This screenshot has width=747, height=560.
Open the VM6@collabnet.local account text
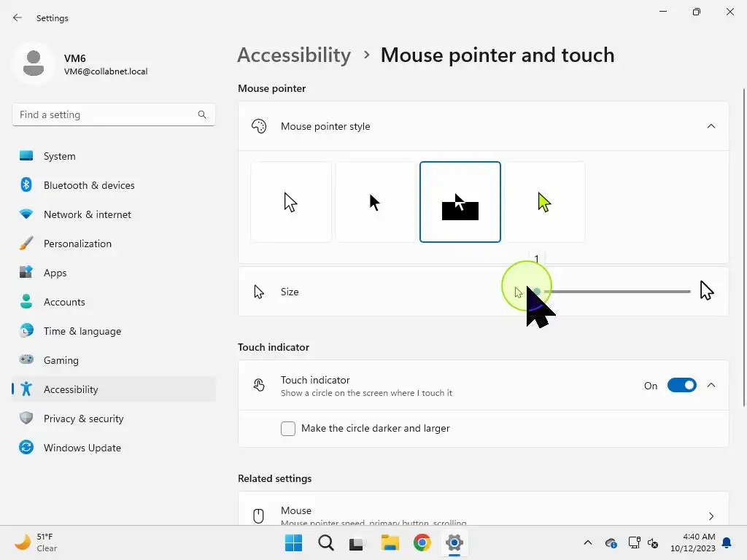click(106, 71)
